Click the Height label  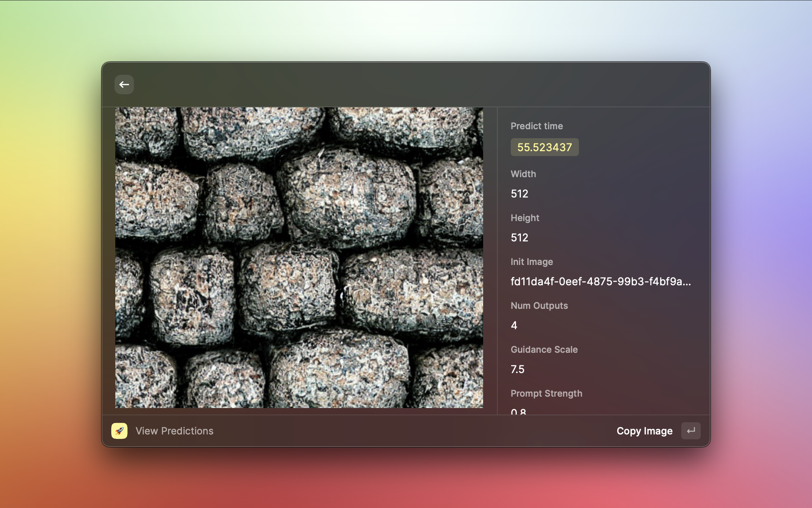(x=525, y=218)
